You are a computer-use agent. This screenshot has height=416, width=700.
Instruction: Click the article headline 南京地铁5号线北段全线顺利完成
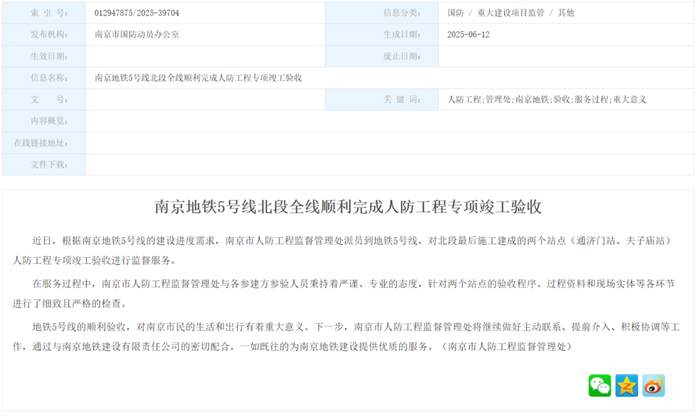click(x=348, y=207)
